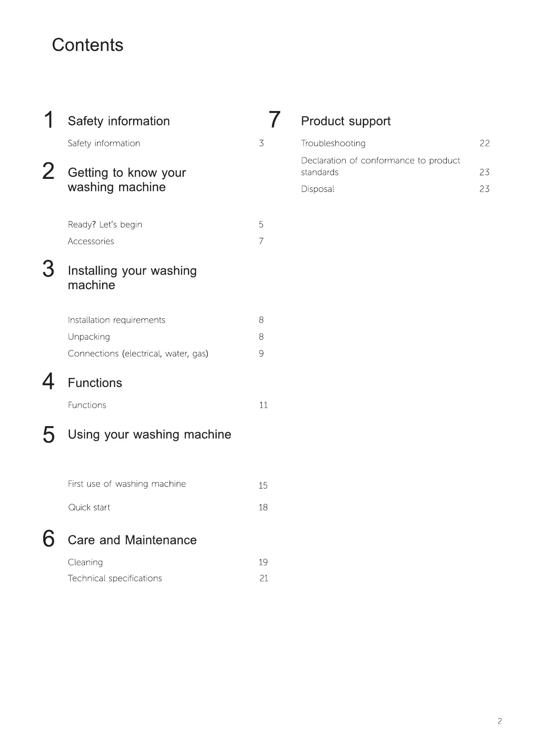Go to First use of washing machine
The height and width of the screenshot is (756, 535).
coord(127,484)
